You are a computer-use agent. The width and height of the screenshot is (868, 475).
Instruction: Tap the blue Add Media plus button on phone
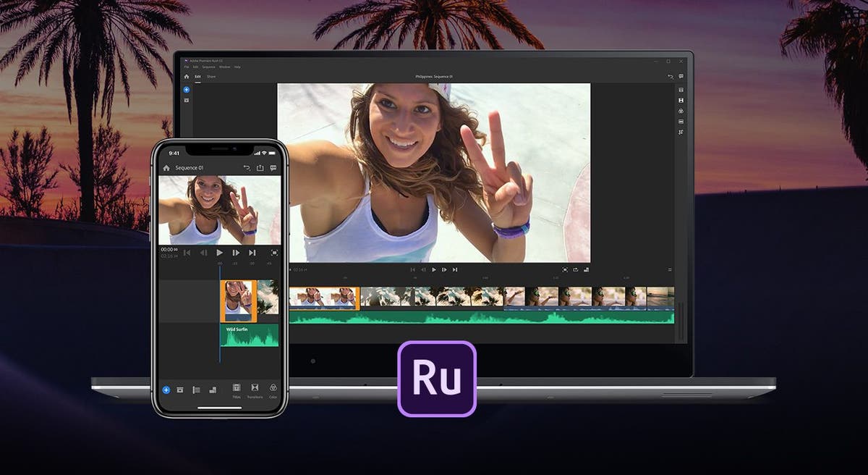pos(166,390)
